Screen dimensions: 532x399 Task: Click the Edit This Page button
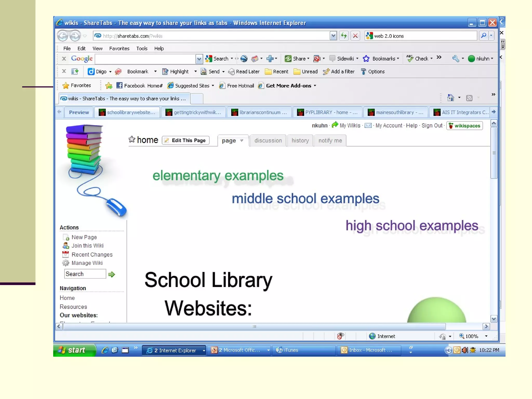pyautogui.click(x=185, y=140)
